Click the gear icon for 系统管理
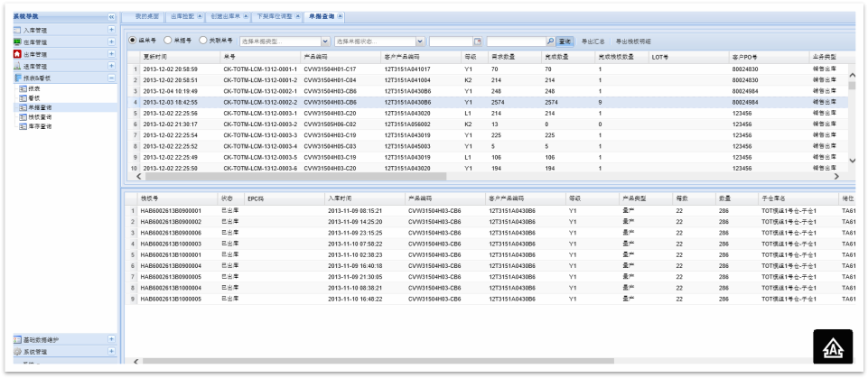This screenshot has height=378, width=868. [x=17, y=352]
